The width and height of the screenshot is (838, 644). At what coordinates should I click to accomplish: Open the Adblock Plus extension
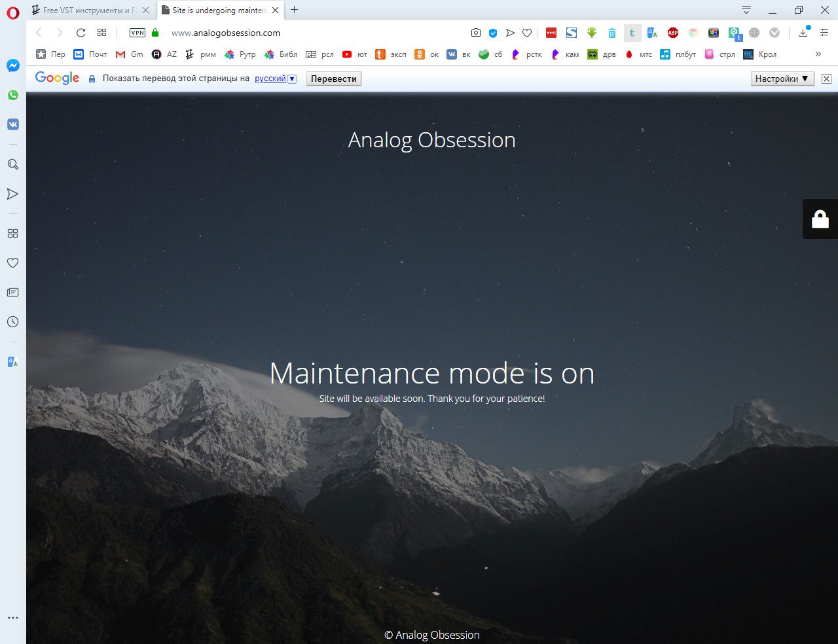coord(673,33)
